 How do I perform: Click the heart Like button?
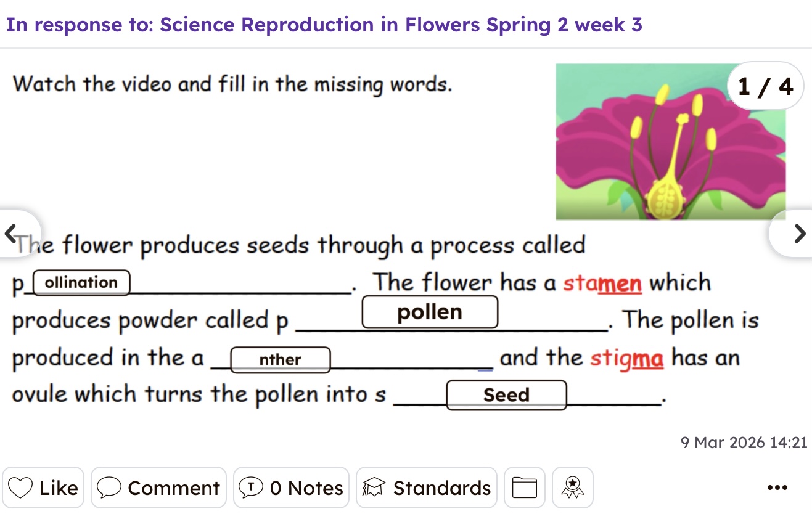coord(43,487)
